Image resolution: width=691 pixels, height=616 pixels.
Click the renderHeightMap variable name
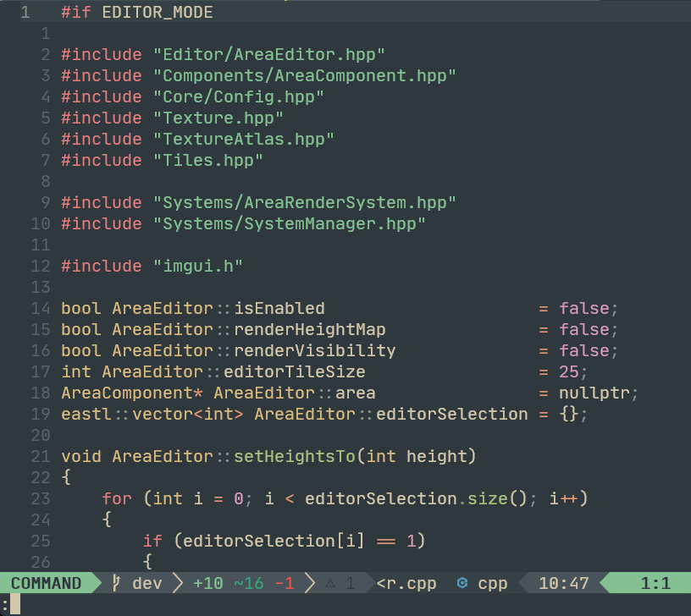pos(310,329)
